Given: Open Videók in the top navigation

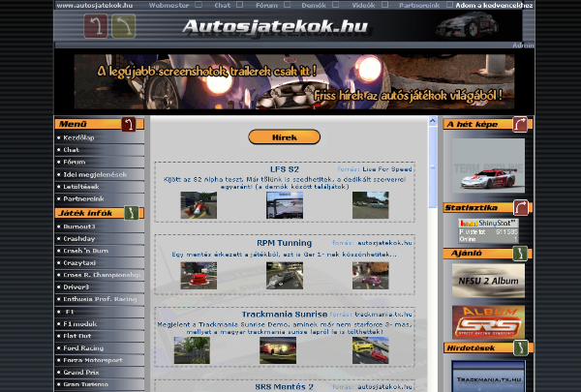Looking at the screenshot, I should (363, 5).
